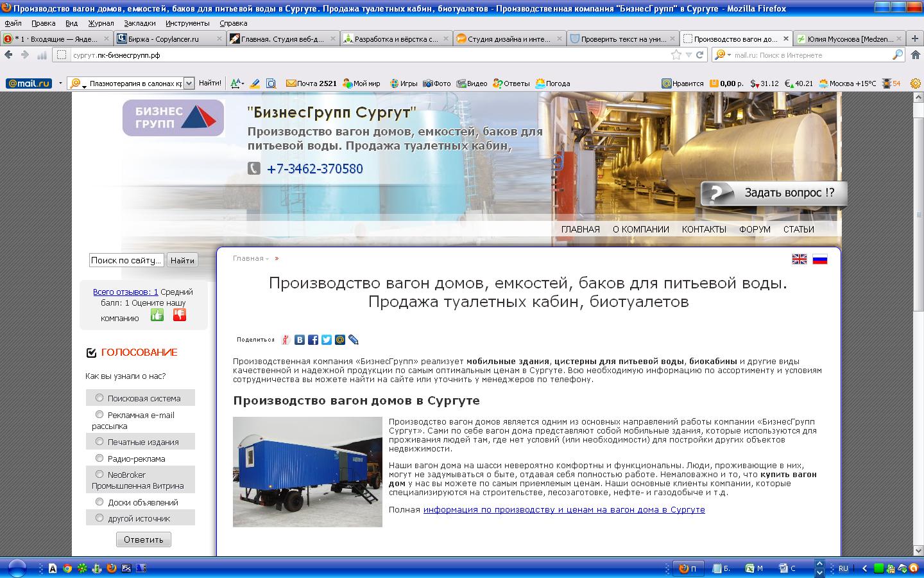Select the Доски объявлений radio option
The width and height of the screenshot is (924, 578).
99,502
